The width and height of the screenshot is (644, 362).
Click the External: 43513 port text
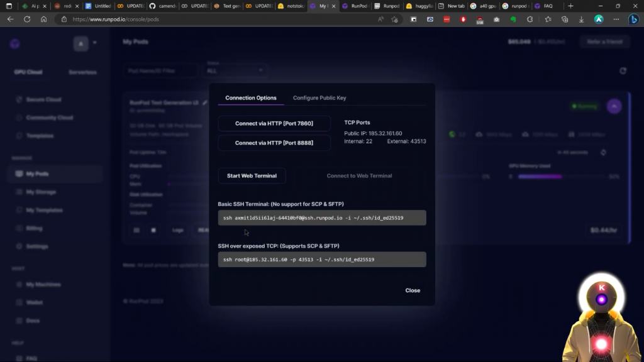(x=406, y=141)
